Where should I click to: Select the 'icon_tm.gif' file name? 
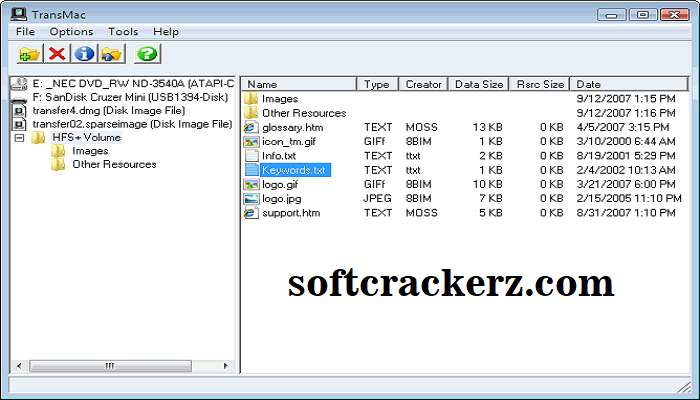coord(289,142)
